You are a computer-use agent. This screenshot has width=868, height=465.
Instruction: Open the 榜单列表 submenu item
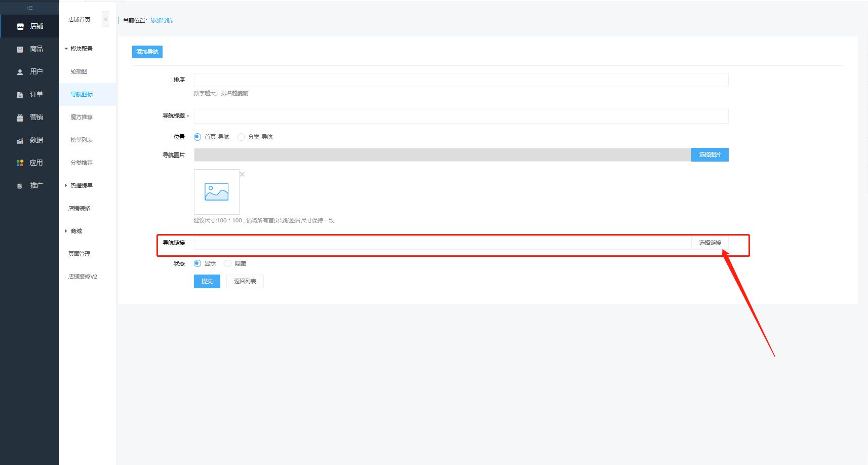[82, 140]
